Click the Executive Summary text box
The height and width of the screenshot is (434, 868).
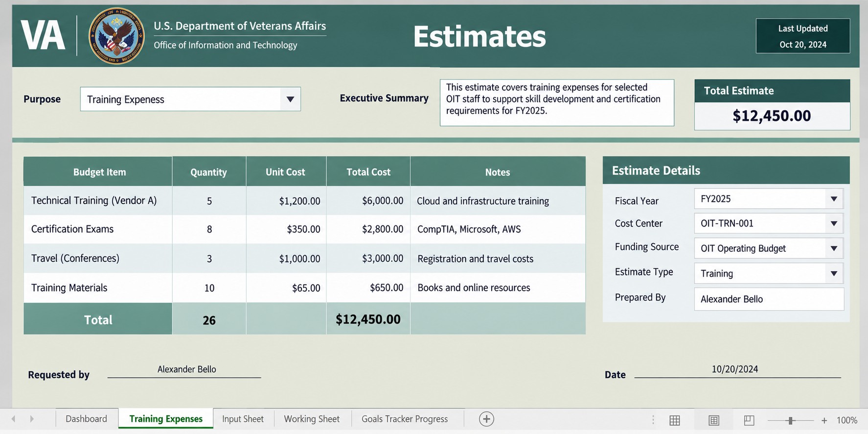point(557,103)
